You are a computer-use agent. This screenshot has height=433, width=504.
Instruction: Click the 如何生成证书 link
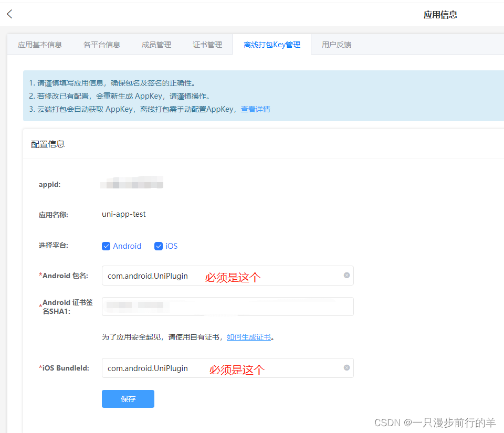coord(249,337)
